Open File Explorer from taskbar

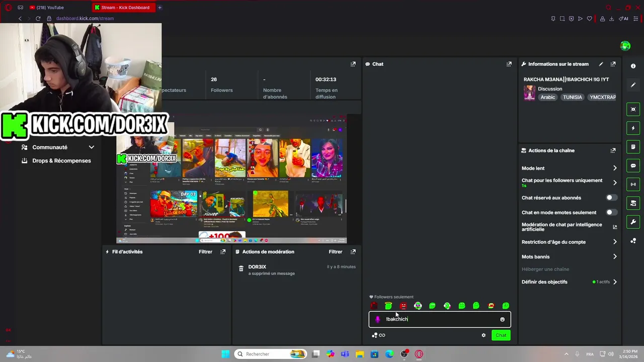tap(360, 354)
